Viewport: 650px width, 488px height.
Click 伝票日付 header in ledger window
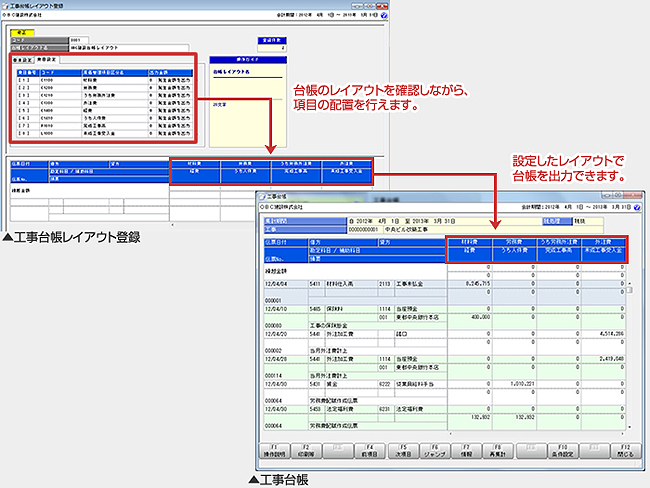click(x=286, y=242)
